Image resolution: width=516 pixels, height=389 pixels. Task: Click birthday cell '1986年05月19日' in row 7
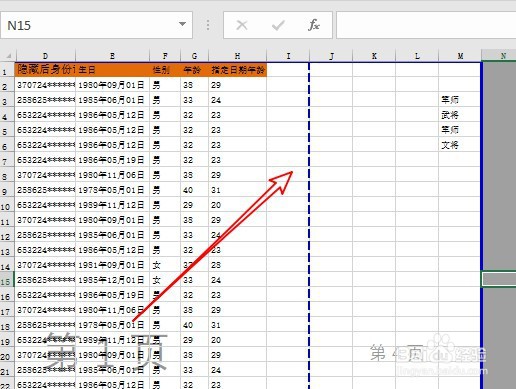coord(113,160)
